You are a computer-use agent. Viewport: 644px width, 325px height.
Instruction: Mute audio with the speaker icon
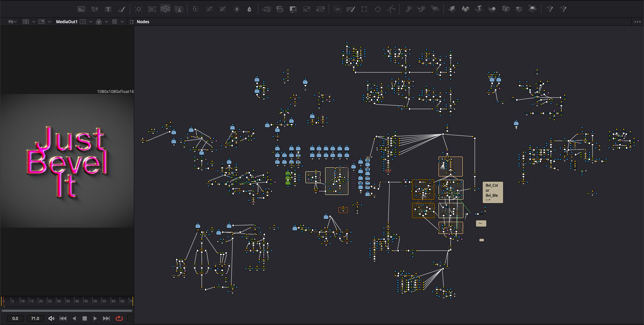click(x=51, y=318)
